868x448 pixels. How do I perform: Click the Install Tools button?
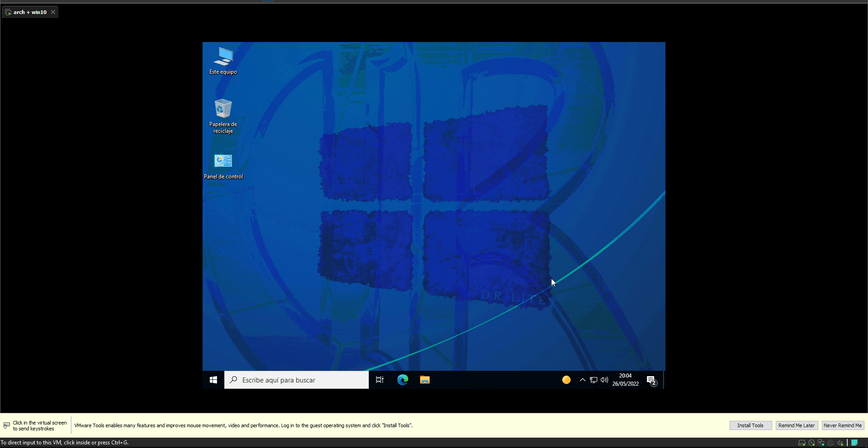click(750, 425)
